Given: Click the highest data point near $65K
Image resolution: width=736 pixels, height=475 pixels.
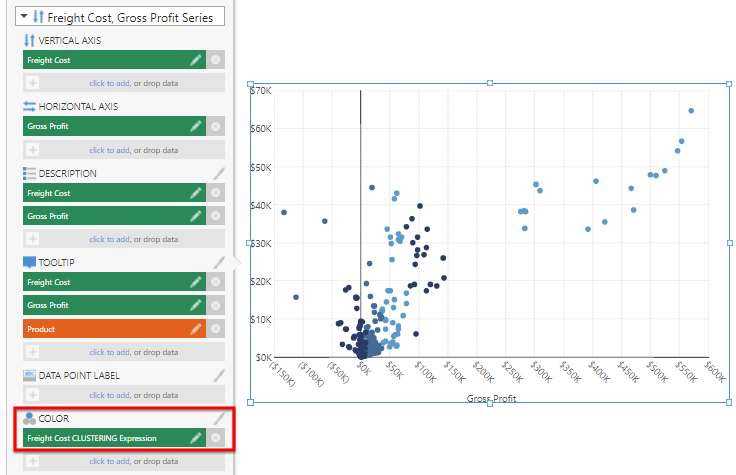Looking at the screenshot, I should pos(691,111).
